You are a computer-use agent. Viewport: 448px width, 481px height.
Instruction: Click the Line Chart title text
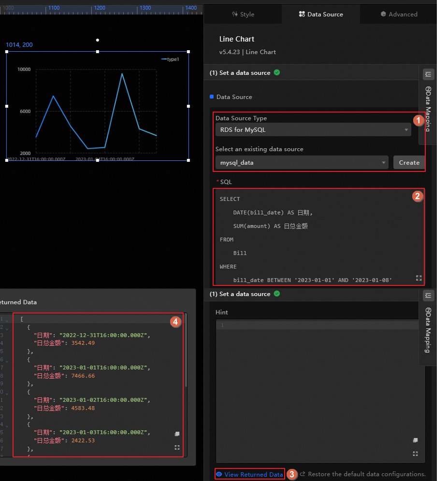click(237, 39)
